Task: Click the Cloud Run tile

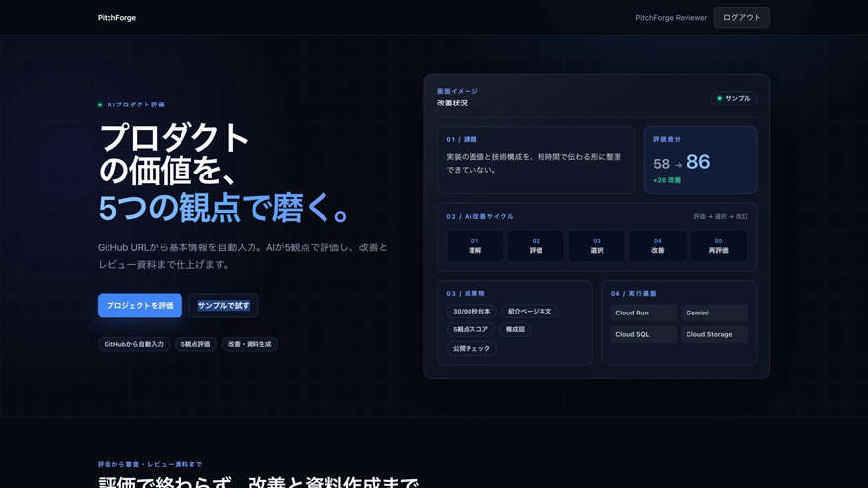Action: (x=643, y=314)
